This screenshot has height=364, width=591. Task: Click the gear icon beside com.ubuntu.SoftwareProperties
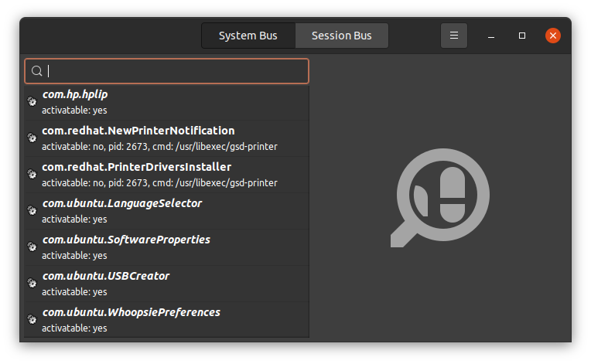[32, 247]
